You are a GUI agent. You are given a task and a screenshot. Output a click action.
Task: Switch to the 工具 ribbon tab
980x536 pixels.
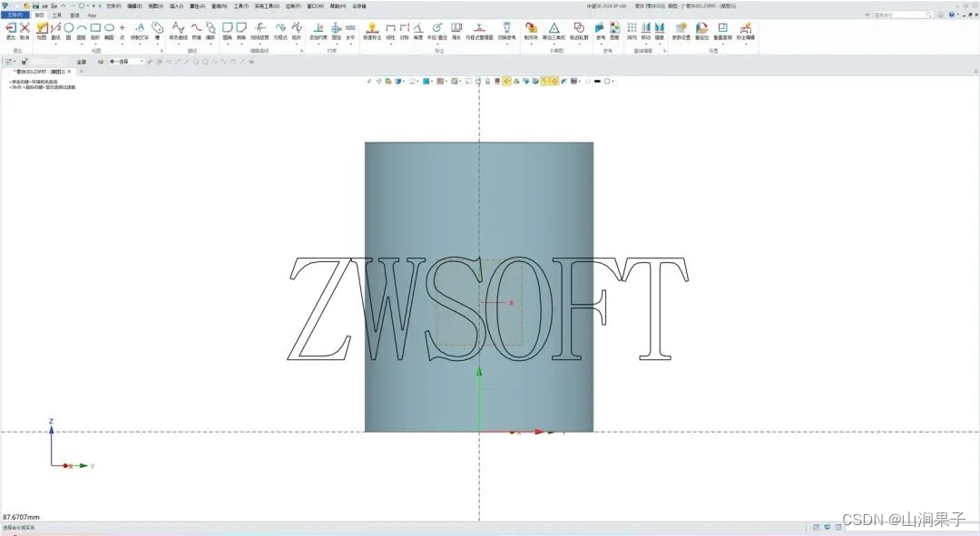(57, 15)
